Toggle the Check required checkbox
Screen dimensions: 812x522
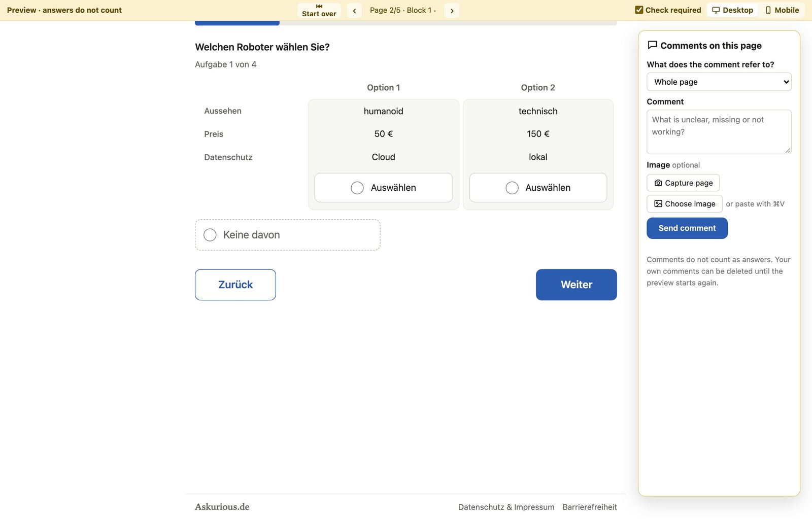pos(639,10)
